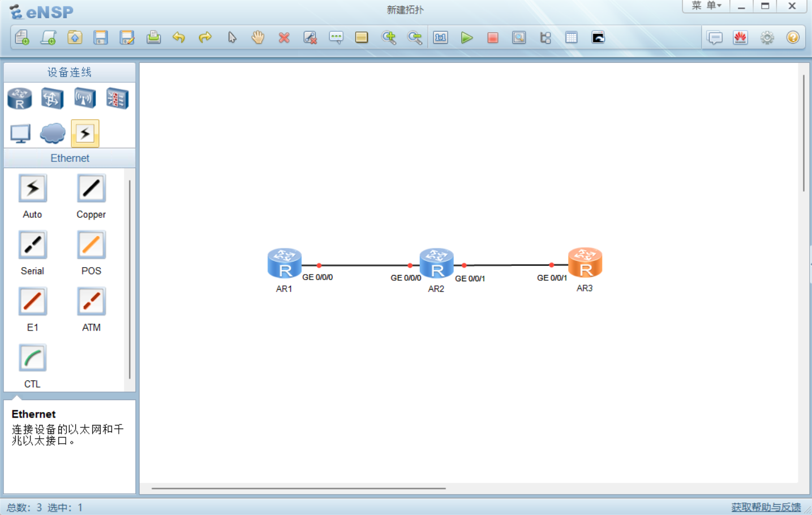Click the cable list vertical scrollbar
This screenshot has width=812, height=515.
coord(130,279)
